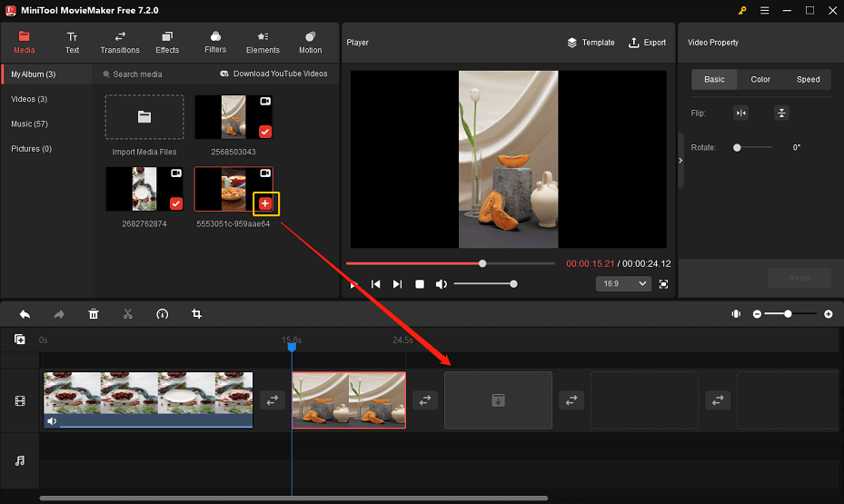Switch to the Color property tab
844x504 pixels.
point(760,79)
